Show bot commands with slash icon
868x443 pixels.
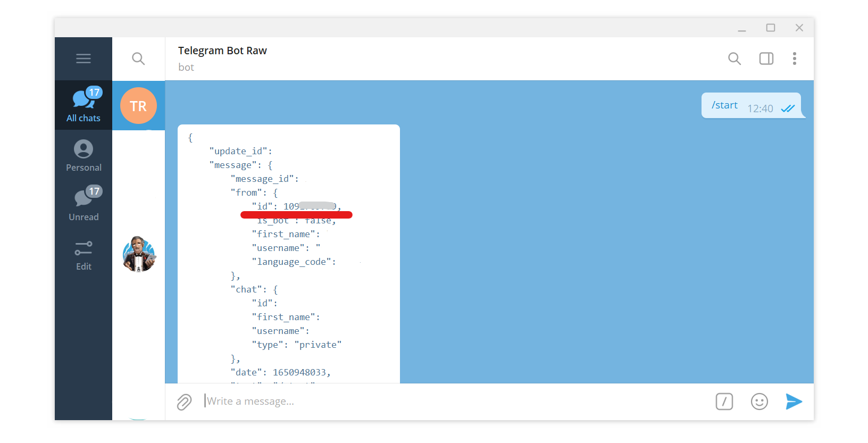point(724,402)
